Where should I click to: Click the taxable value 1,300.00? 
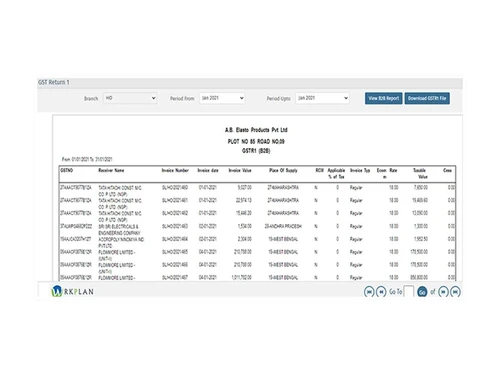coord(421,226)
